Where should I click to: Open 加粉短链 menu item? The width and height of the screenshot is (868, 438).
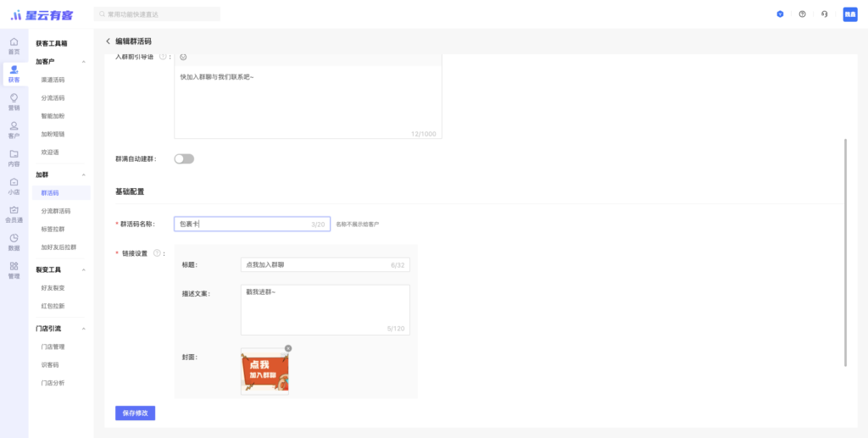53,134
